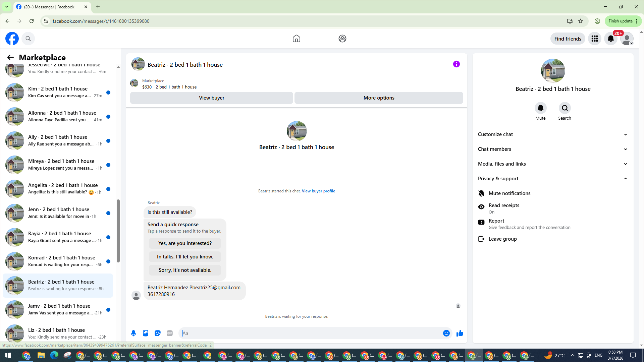
Task: Expand Chat members section
Action: 553,149
